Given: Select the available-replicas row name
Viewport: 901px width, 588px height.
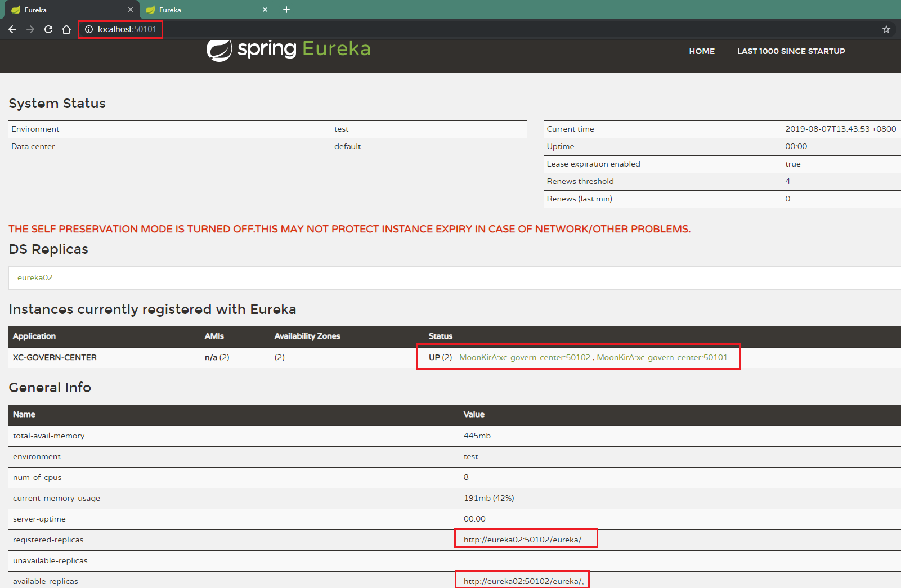Looking at the screenshot, I should coord(46,581).
